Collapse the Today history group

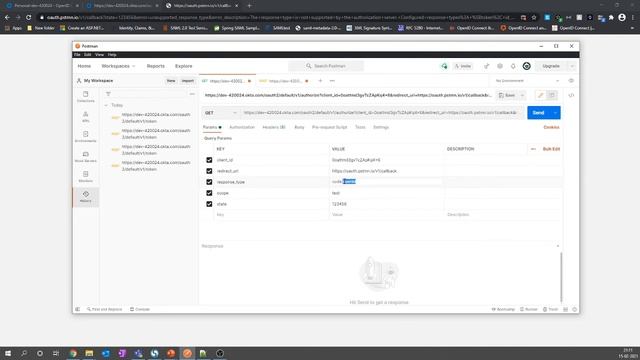click(x=106, y=105)
